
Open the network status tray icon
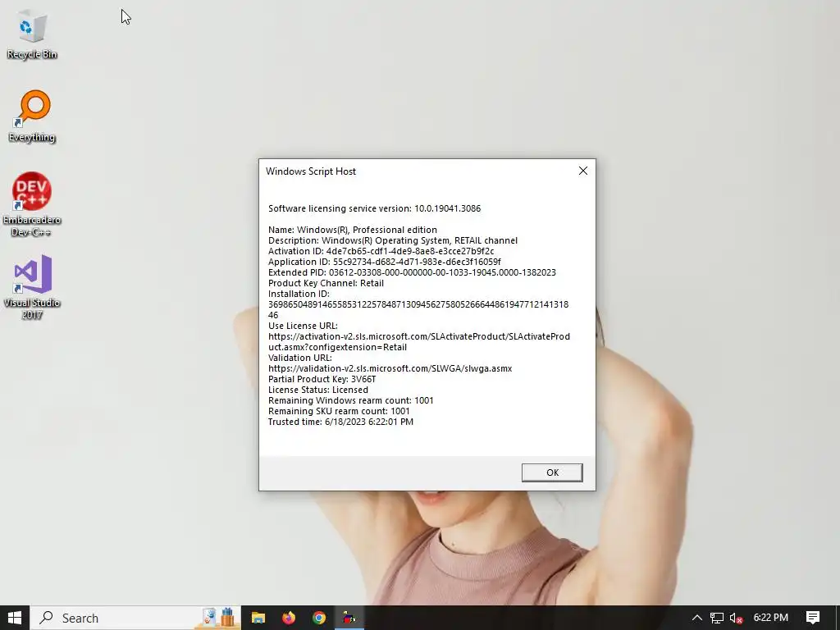[x=716, y=618]
